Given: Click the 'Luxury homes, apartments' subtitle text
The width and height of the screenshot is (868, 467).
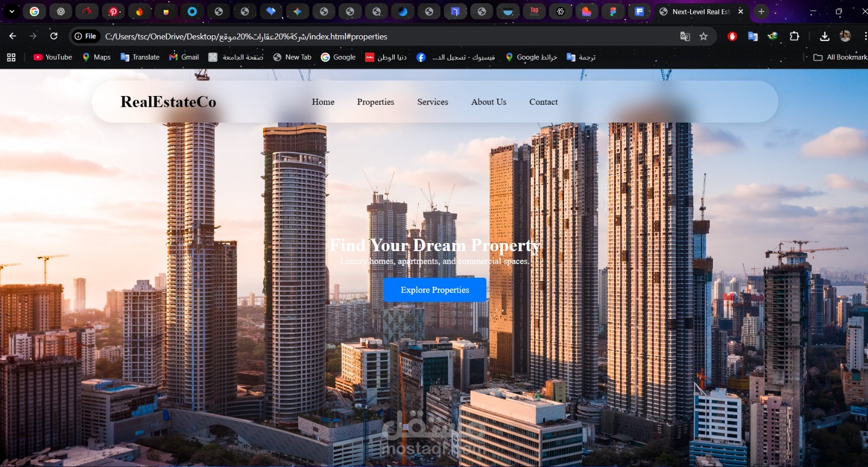Looking at the screenshot, I should coord(435,261).
